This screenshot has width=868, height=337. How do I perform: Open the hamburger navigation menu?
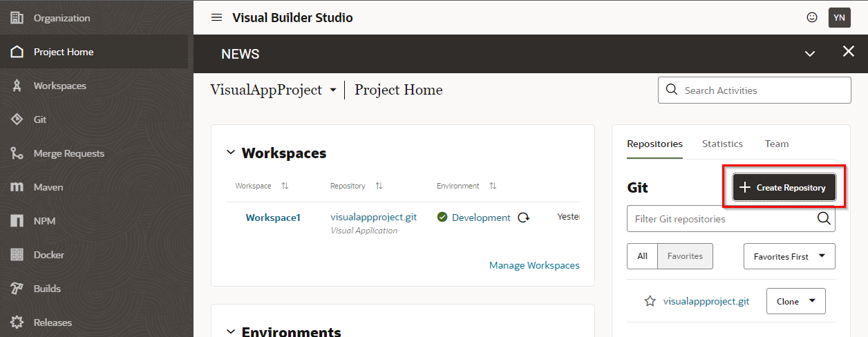pos(216,18)
